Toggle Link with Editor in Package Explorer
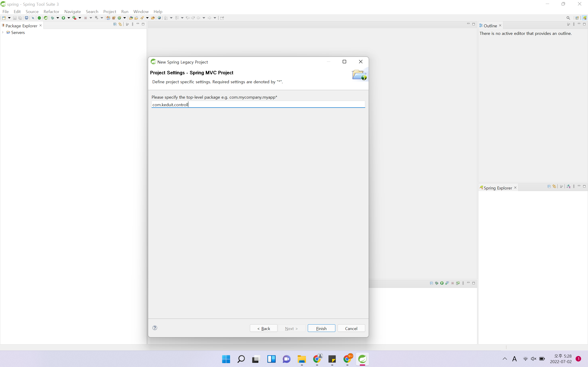 (120, 24)
